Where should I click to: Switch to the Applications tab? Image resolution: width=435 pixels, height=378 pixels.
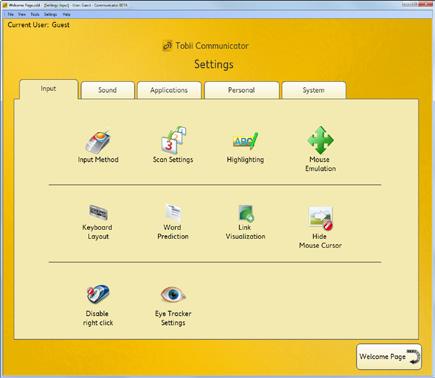tap(169, 90)
